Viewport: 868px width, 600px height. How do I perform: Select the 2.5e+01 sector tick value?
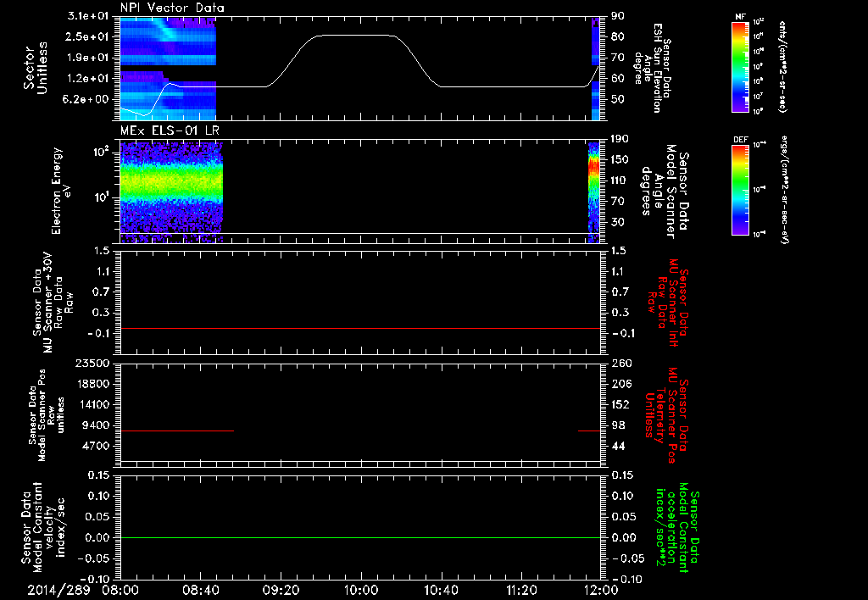pos(87,36)
